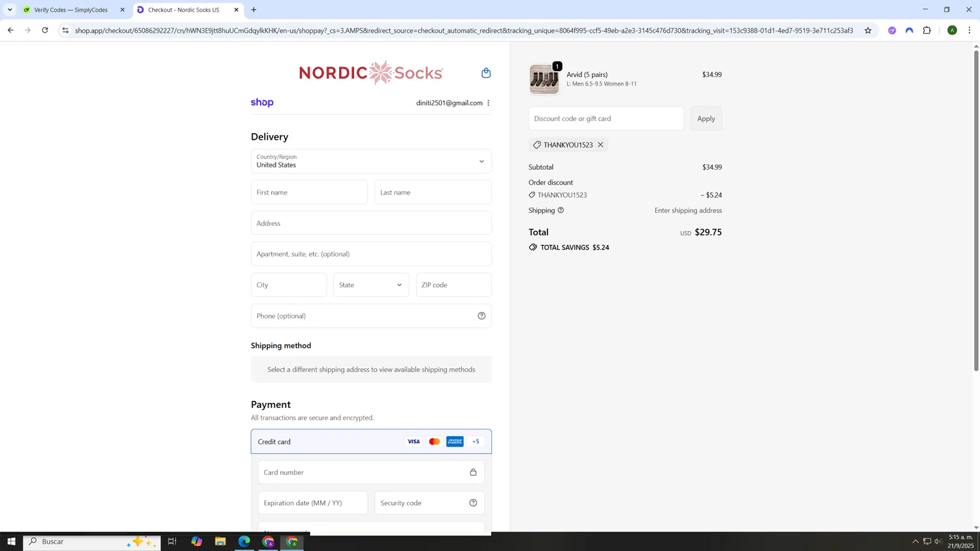
Task: Click the Security code field
Action: [429, 503]
